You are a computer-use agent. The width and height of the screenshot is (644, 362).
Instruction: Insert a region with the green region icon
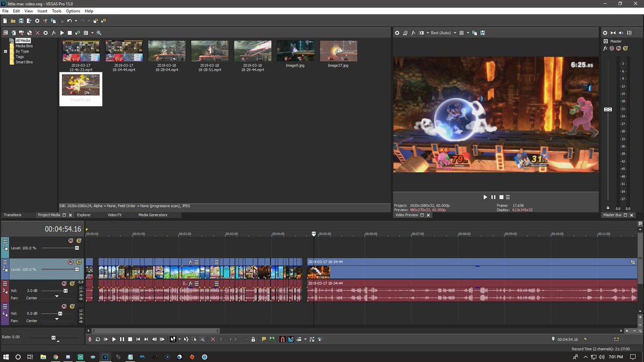(x=272, y=339)
